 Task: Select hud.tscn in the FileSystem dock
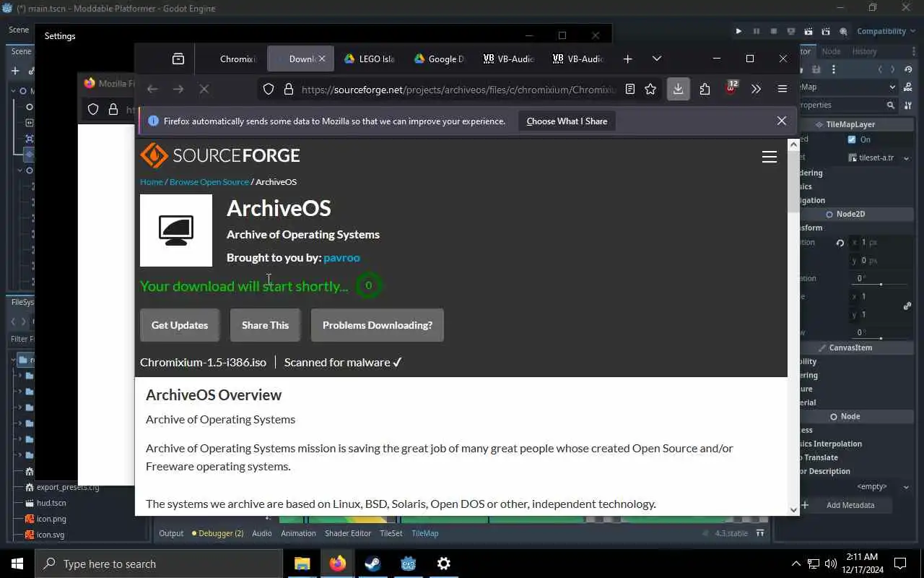[51, 503]
